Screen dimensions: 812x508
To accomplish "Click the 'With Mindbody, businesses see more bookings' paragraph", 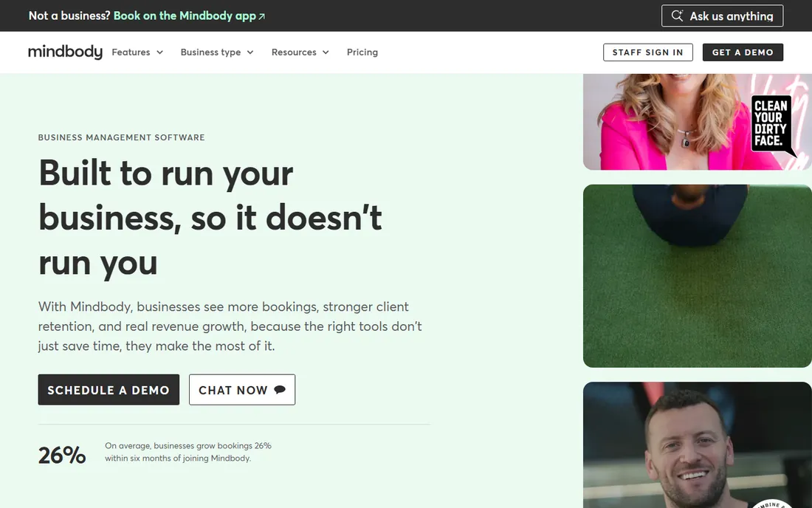I will [x=230, y=326].
